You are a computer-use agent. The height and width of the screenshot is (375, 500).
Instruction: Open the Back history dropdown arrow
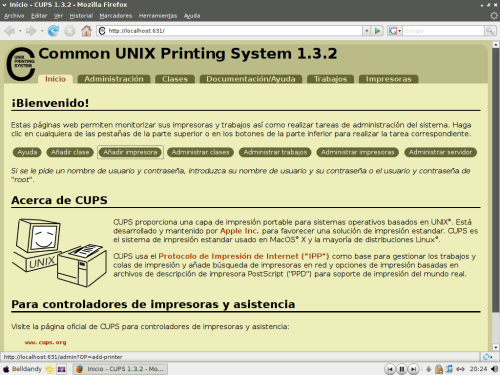tap(20, 31)
